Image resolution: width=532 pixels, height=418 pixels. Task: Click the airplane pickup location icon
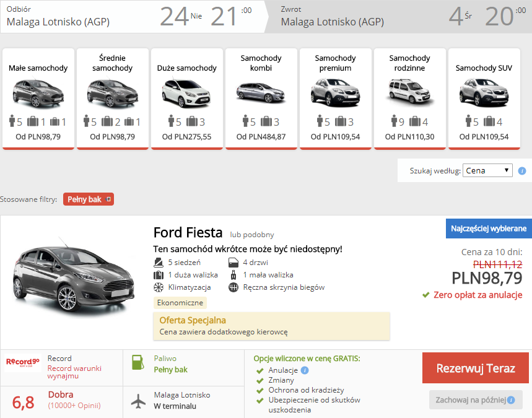click(x=139, y=401)
